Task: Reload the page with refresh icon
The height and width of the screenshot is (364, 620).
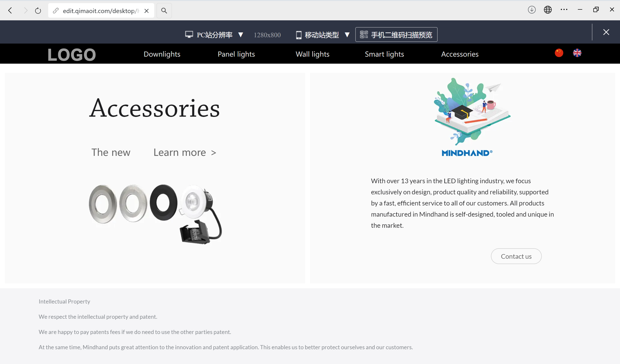Action: pyautogui.click(x=38, y=11)
